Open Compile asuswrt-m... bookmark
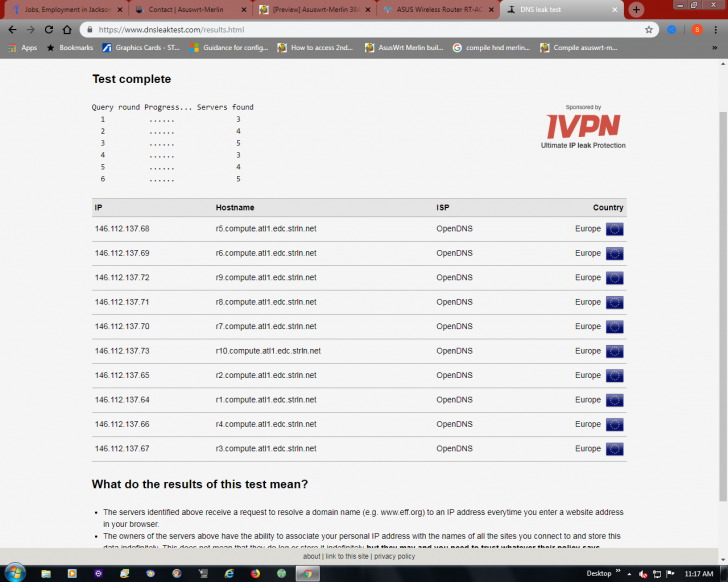 click(x=579, y=48)
